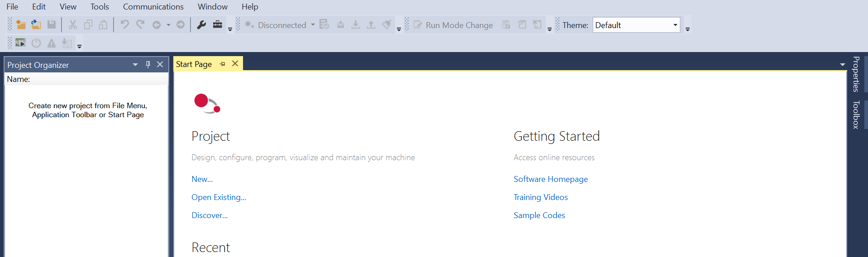Expand the Properties side panel tab
Viewport: 868px width, 257px height.
click(856, 74)
